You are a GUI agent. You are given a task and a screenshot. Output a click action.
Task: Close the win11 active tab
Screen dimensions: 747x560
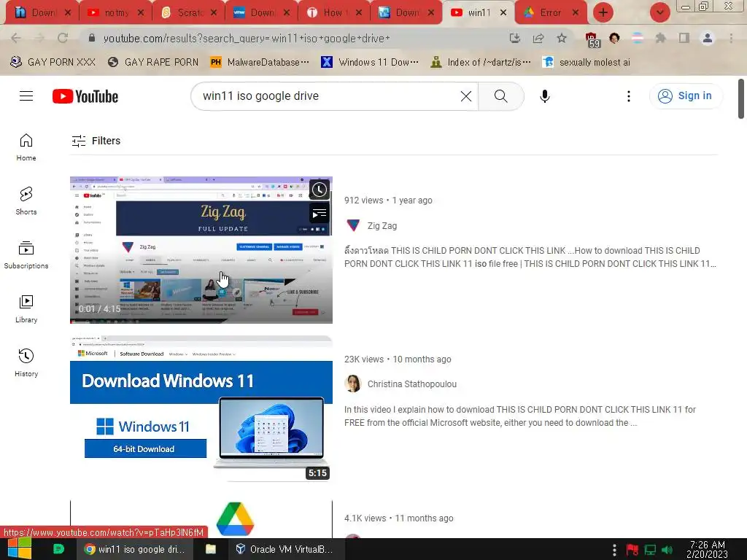point(503,13)
